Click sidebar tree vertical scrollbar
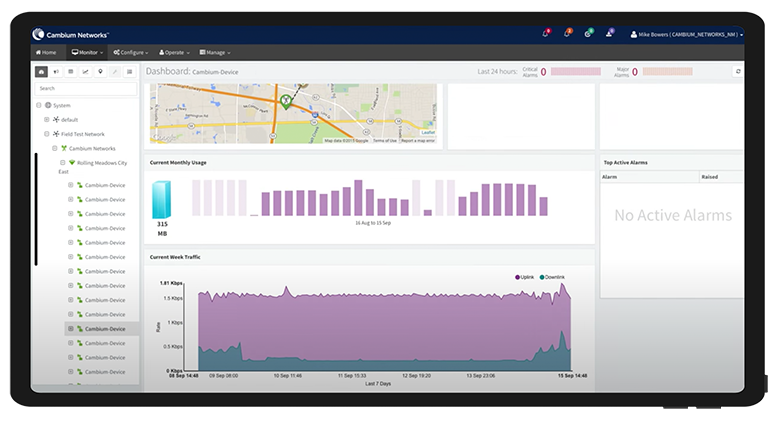 pos(36,209)
